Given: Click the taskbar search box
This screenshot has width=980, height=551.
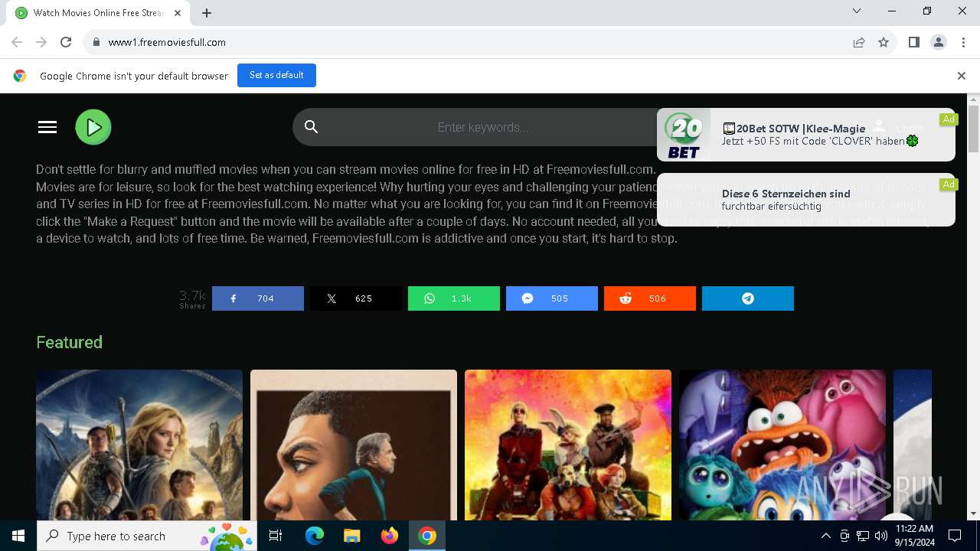Looking at the screenshot, I should click(147, 536).
